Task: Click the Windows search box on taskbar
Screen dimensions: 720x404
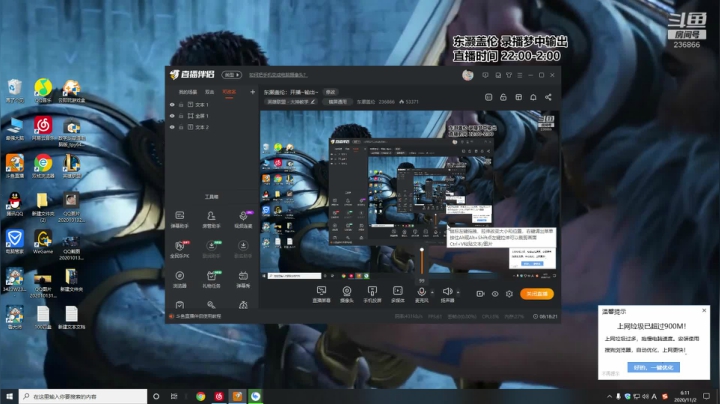Action: click(x=83, y=396)
